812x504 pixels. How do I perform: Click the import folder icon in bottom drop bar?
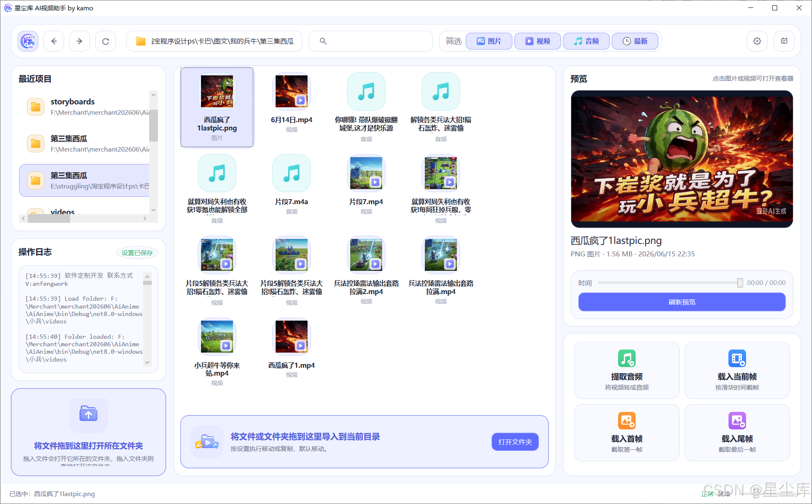tap(207, 442)
